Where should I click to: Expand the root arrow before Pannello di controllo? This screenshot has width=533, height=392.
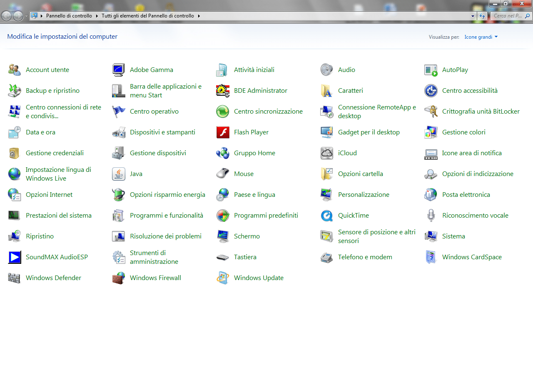pyautogui.click(x=42, y=16)
